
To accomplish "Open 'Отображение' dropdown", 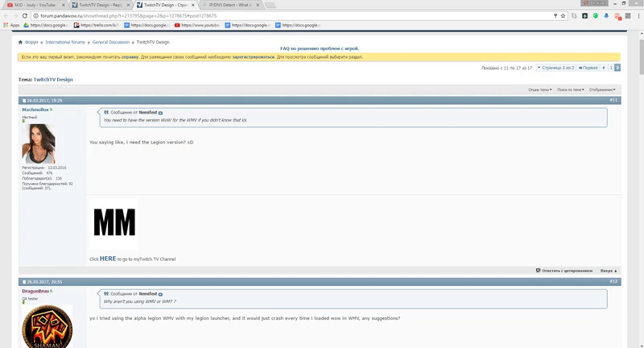I will [x=602, y=89].
